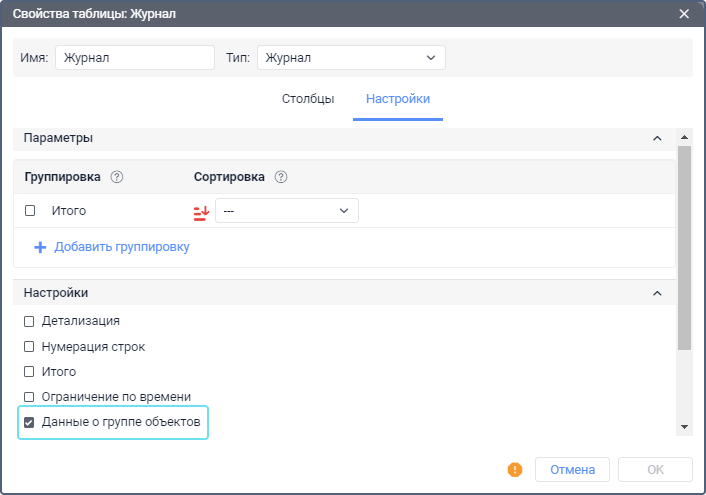Uncheck Данные о группе объектов
This screenshot has height=495, width=706.
pos(29,423)
